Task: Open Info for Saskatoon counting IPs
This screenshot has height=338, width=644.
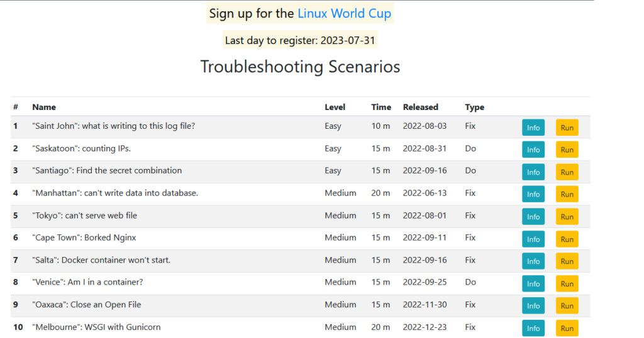Action: (533, 150)
